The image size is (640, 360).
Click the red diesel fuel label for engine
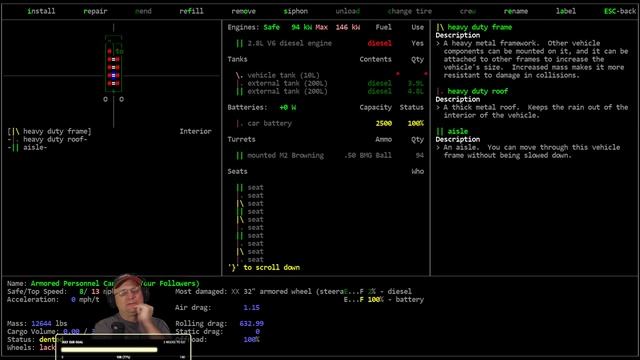pyautogui.click(x=380, y=43)
